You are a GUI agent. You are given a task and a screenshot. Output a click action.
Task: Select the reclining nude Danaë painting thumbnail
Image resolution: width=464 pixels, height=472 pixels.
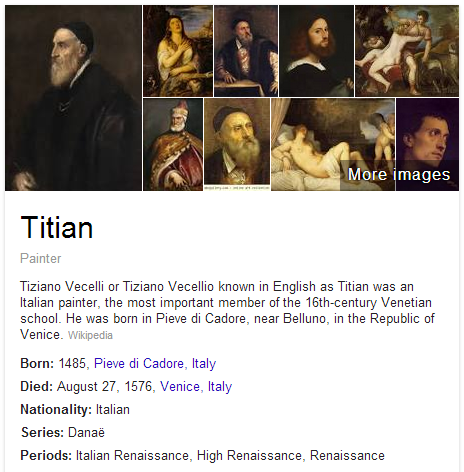[333, 144]
